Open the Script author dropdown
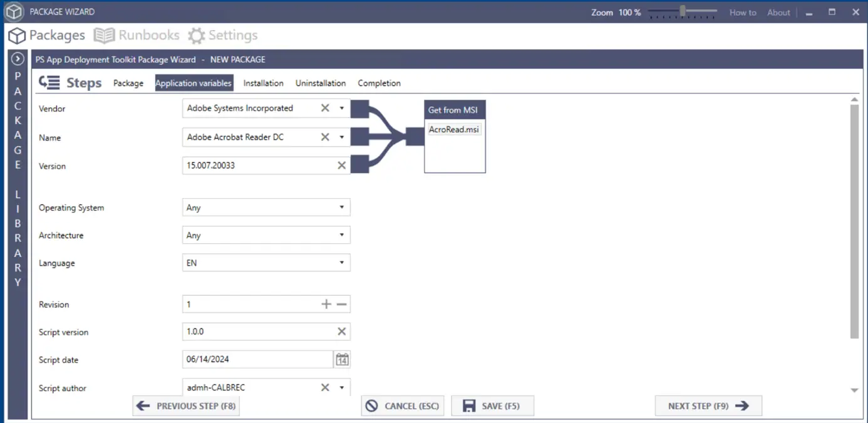Screen dimensions: 868x423 point(342,387)
